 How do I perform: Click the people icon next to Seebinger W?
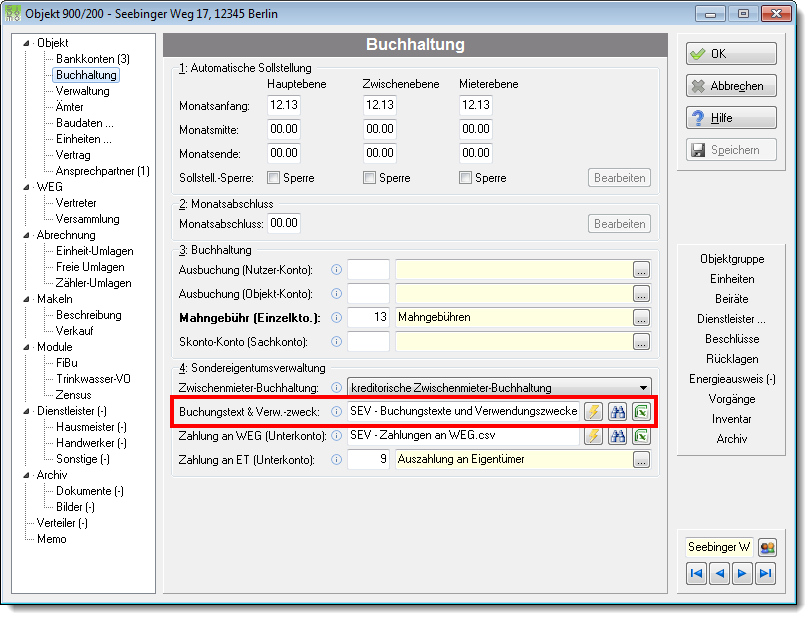point(767,547)
